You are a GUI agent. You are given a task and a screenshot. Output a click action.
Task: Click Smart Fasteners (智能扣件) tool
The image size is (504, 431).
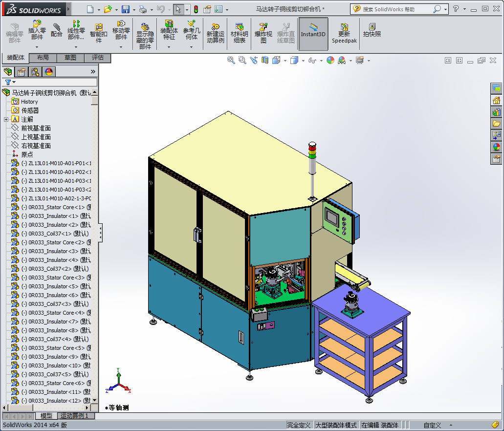coord(99,33)
